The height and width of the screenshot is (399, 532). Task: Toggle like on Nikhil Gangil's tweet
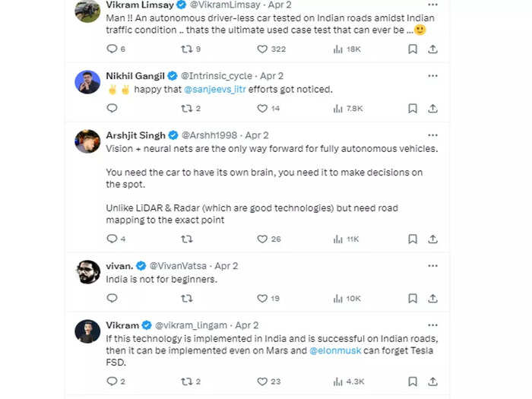coord(262,109)
